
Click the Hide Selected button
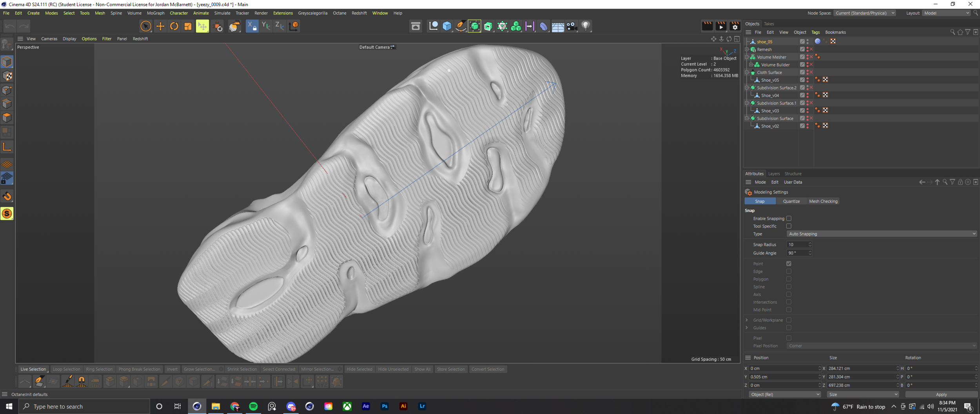coord(359,369)
